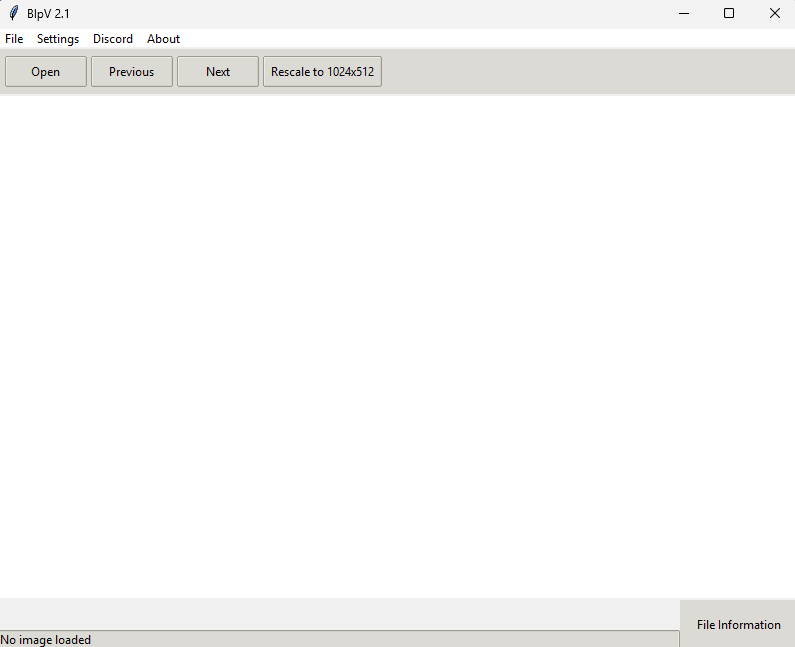The image size is (795, 647).
Task: Click the empty white image canvas
Action: [x=397, y=346]
